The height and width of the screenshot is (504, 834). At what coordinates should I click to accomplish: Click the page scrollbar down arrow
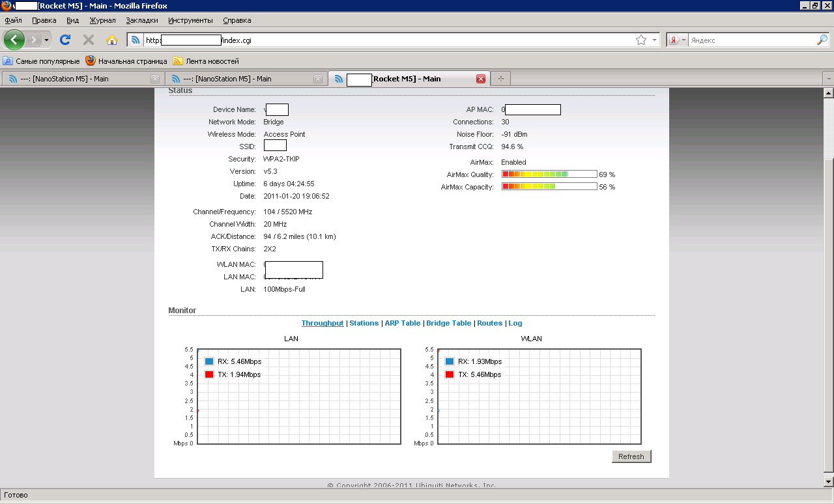click(x=829, y=481)
